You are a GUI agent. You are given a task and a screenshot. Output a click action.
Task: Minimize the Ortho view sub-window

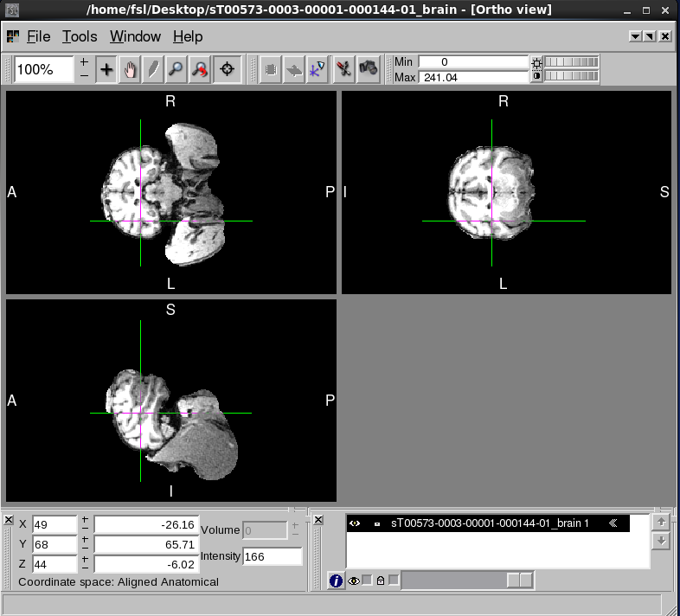[635, 36]
